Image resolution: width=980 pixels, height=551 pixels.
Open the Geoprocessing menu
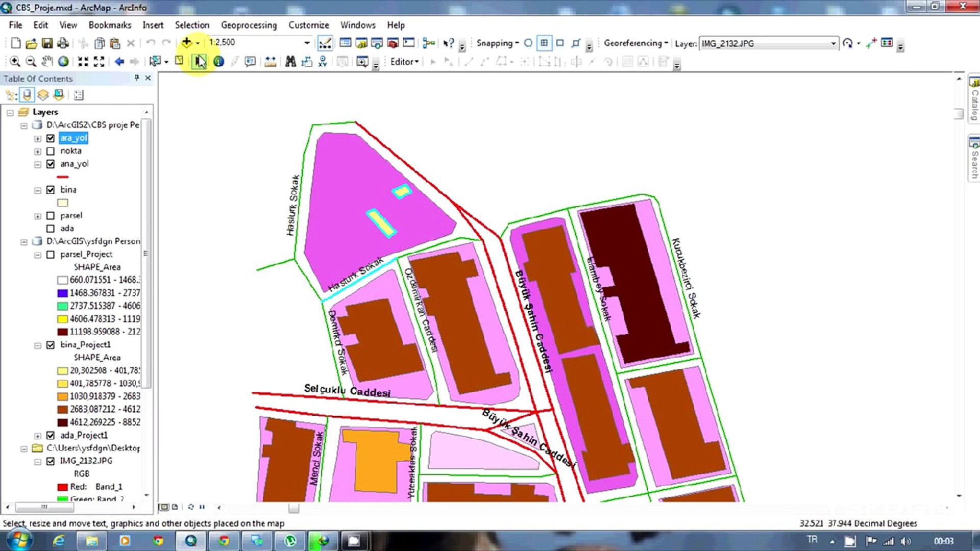[249, 25]
